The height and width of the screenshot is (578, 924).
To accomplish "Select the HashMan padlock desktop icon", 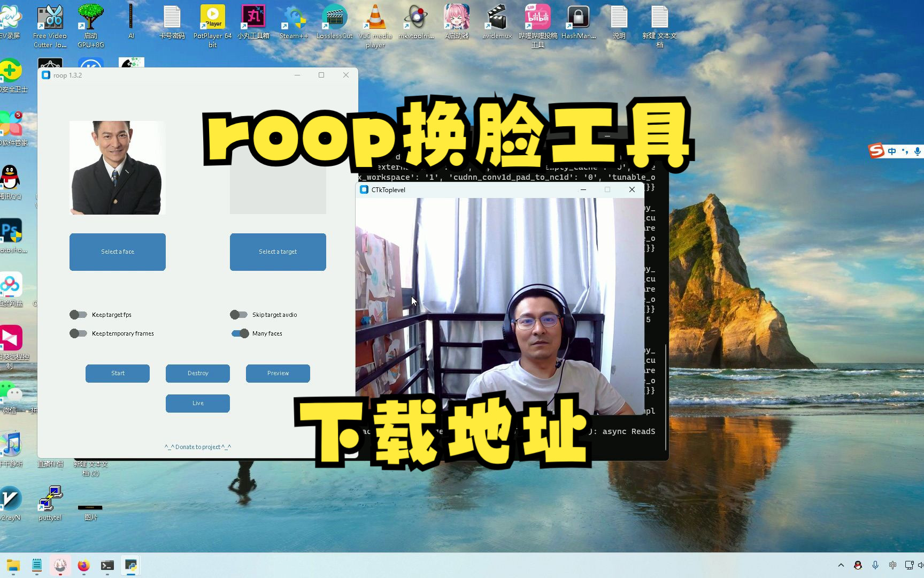I will pyautogui.click(x=579, y=21).
